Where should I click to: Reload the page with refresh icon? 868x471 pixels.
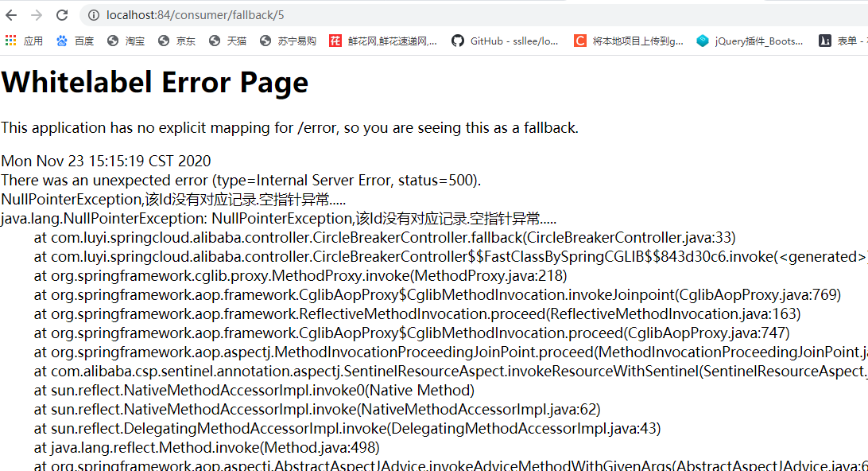coord(62,16)
